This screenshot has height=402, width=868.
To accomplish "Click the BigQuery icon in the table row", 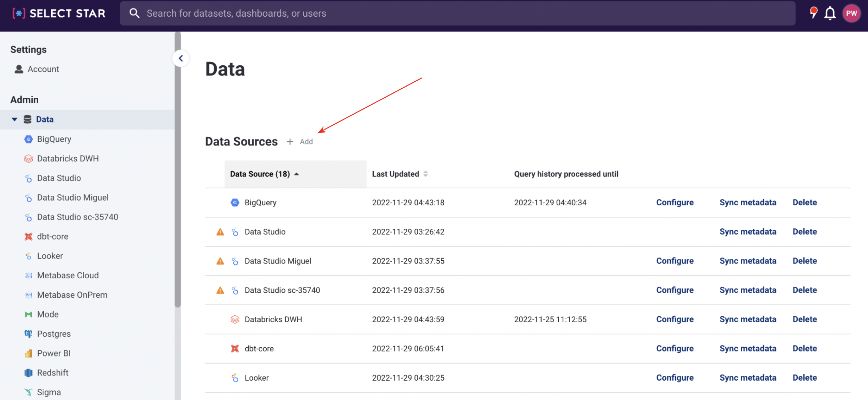I will 235,203.
